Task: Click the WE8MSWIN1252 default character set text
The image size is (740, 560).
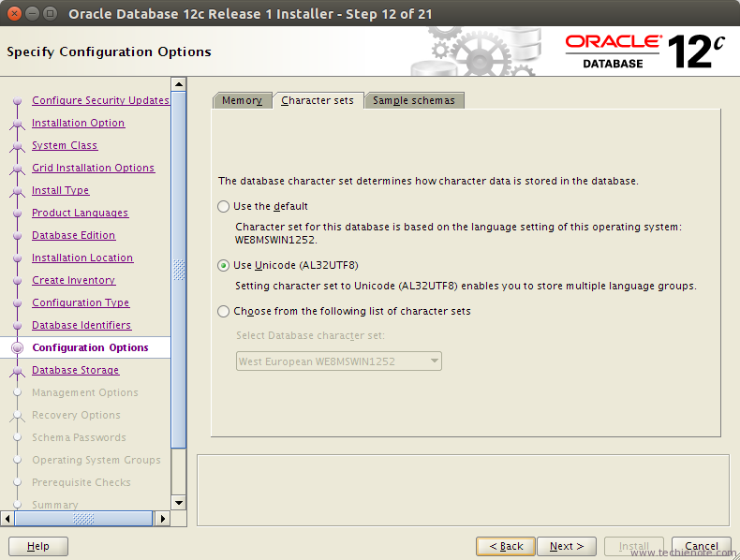Action: (x=276, y=240)
